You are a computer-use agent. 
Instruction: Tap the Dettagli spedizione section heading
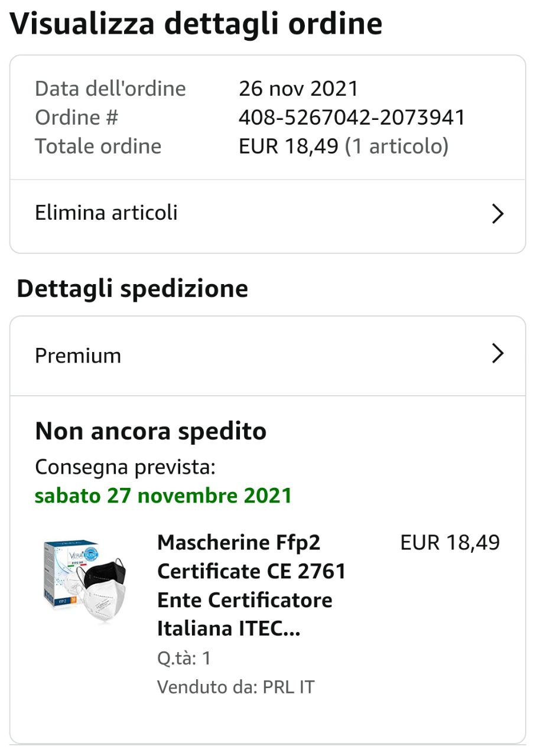click(132, 289)
